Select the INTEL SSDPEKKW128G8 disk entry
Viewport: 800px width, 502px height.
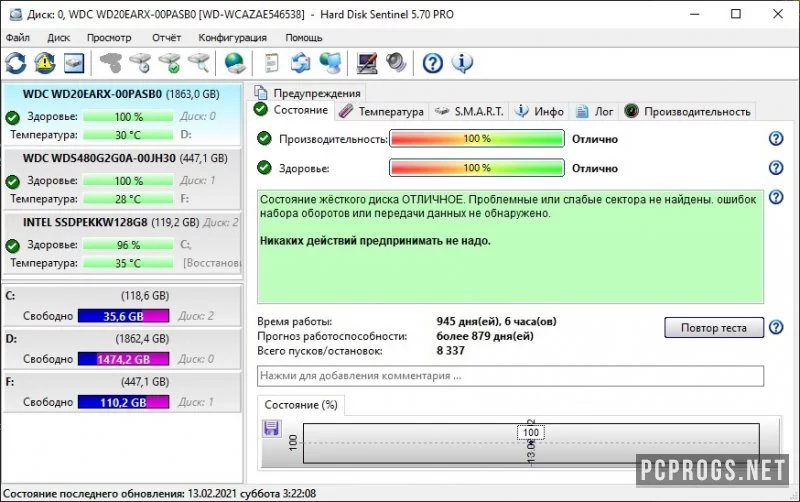(x=121, y=243)
